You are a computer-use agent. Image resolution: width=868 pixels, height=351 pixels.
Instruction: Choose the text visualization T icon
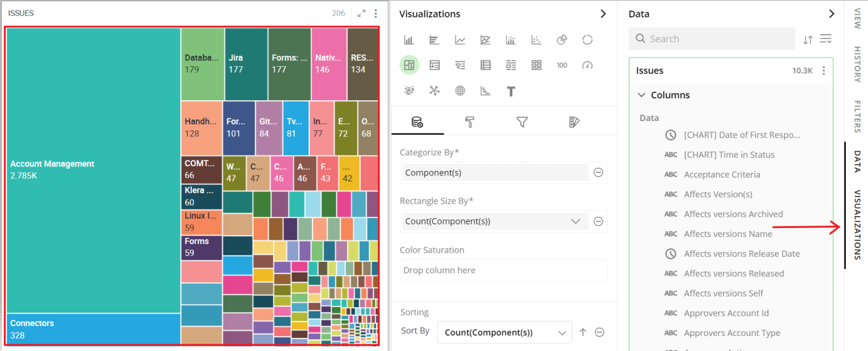(511, 91)
